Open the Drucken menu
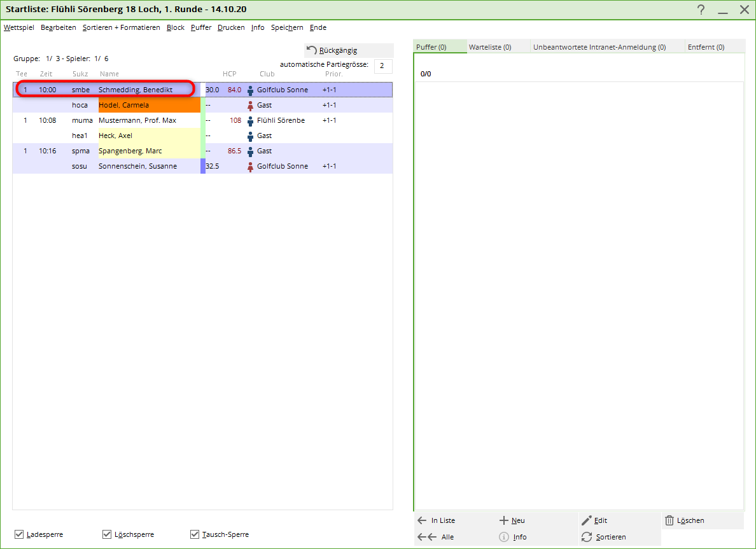Image resolution: width=756 pixels, height=549 pixels. [x=231, y=28]
